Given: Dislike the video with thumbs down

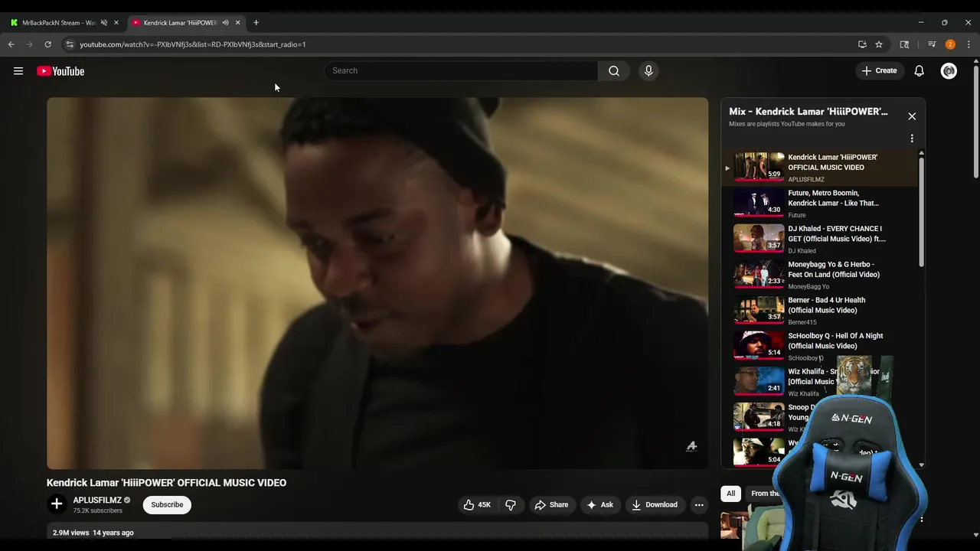Looking at the screenshot, I should click(511, 505).
